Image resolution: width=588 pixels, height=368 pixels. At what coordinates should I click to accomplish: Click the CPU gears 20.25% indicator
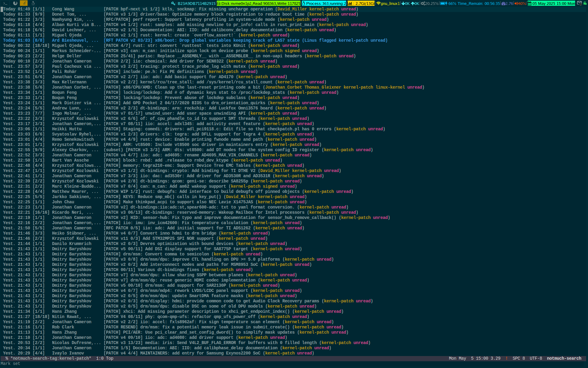[430, 3]
